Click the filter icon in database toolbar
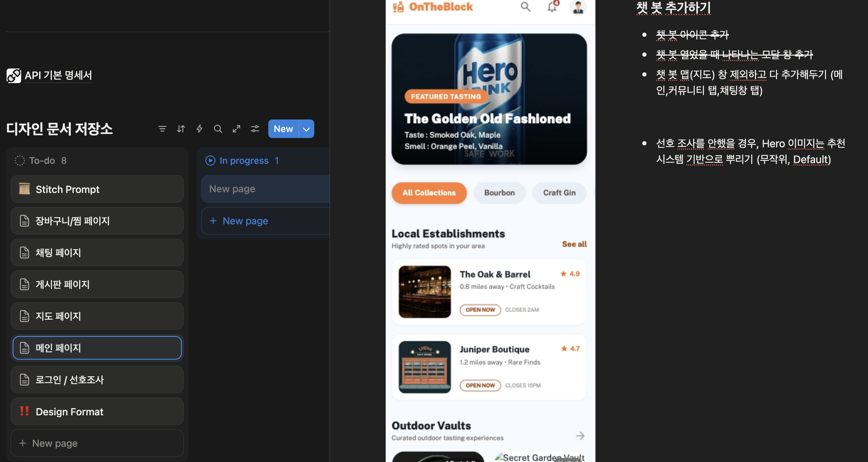 click(x=162, y=129)
